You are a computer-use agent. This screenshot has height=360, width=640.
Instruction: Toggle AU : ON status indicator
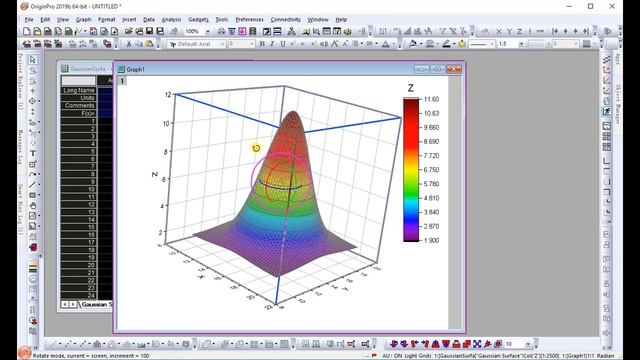pos(391,356)
